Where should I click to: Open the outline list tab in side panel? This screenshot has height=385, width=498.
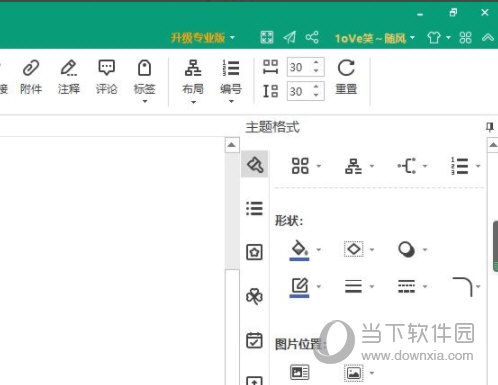(x=255, y=208)
